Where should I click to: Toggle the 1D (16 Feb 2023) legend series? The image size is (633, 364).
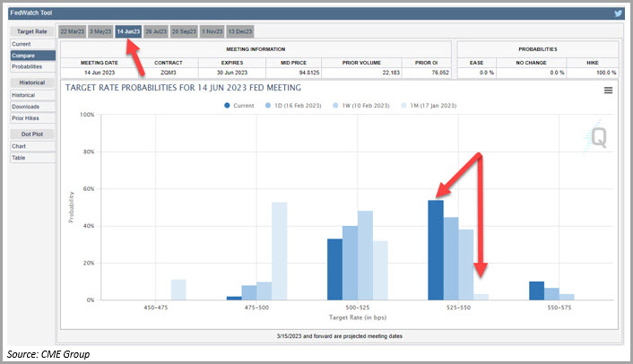point(293,105)
